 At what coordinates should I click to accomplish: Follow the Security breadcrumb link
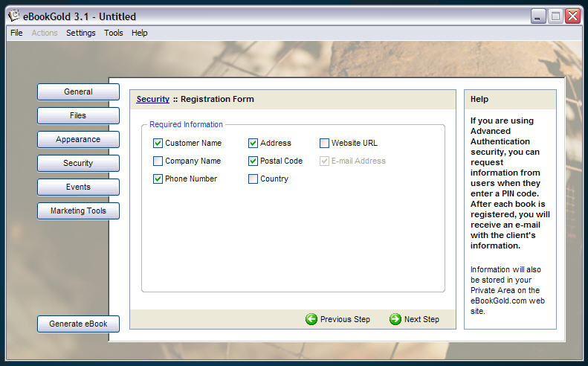pos(152,99)
